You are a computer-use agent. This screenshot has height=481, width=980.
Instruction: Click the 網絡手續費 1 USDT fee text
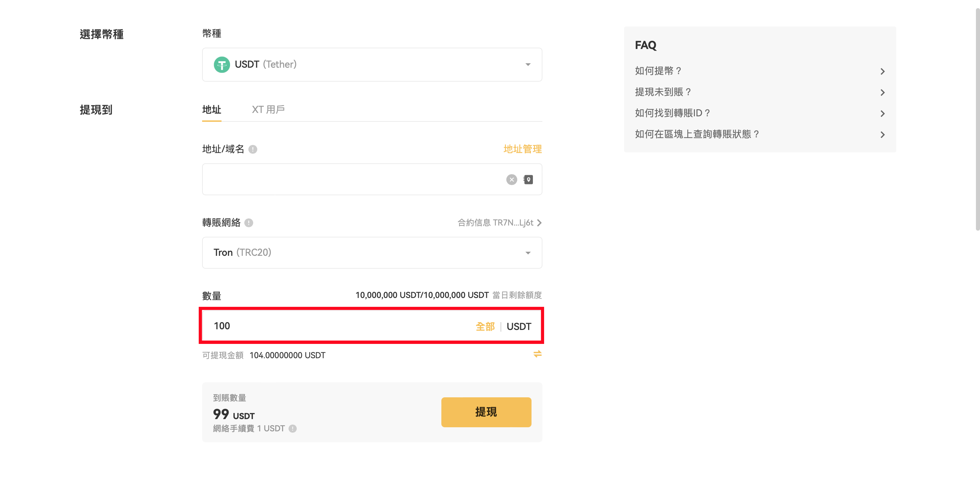pyautogui.click(x=249, y=429)
